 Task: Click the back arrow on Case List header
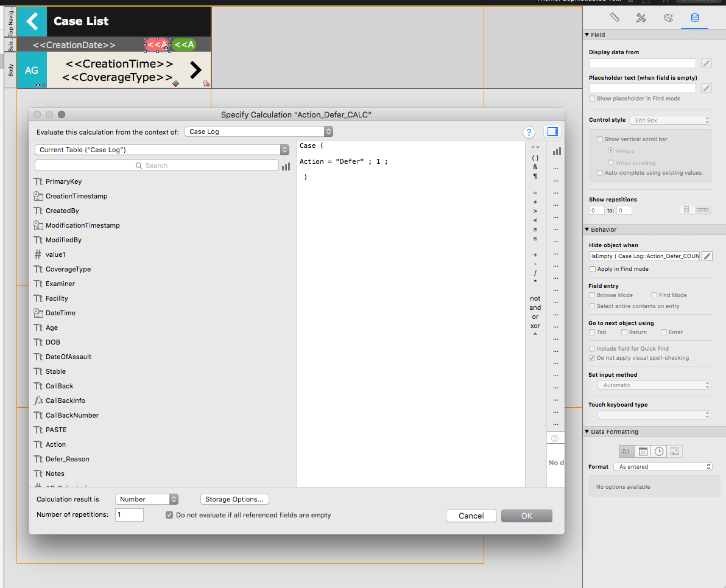click(x=32, y=21)
